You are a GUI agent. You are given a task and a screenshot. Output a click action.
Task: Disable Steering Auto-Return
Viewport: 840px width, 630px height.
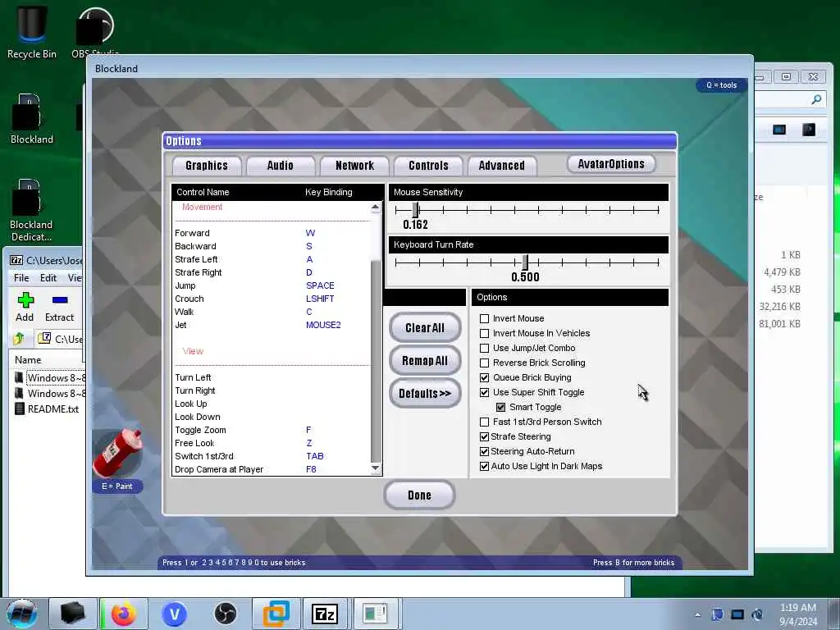click(x=484, y=452)
